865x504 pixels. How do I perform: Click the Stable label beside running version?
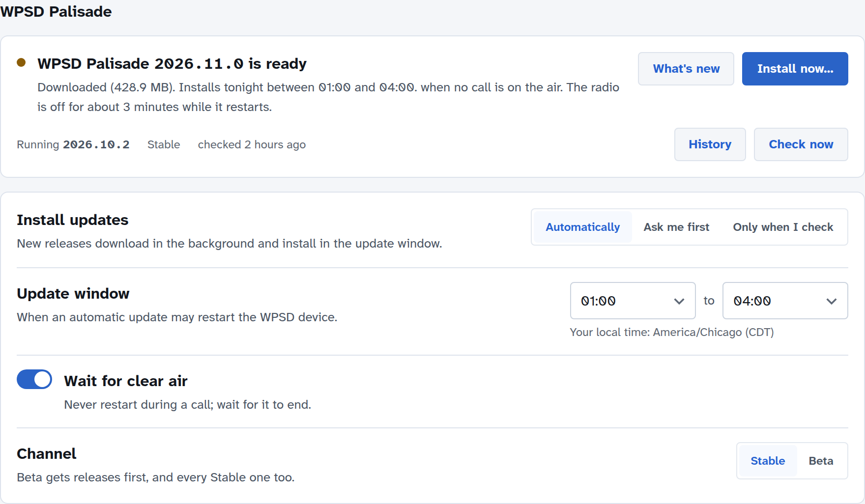pyautogui.click(x=164, y=144)
